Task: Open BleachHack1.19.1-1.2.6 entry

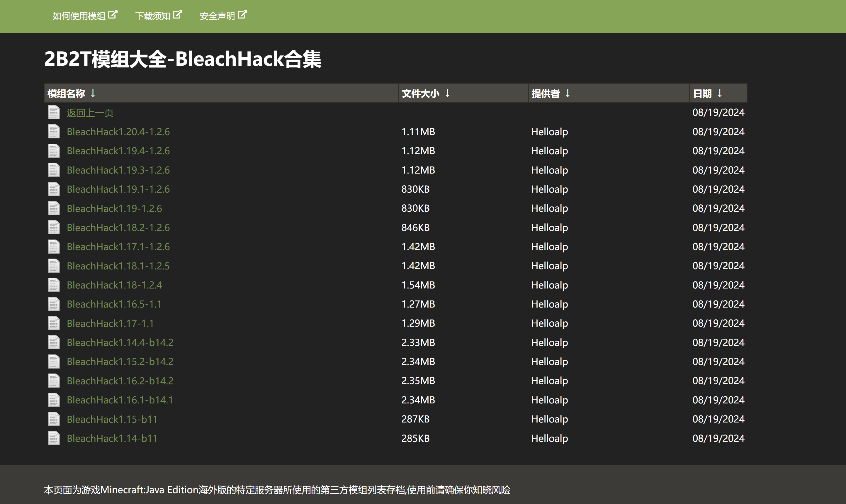Action: pos(118,189)
